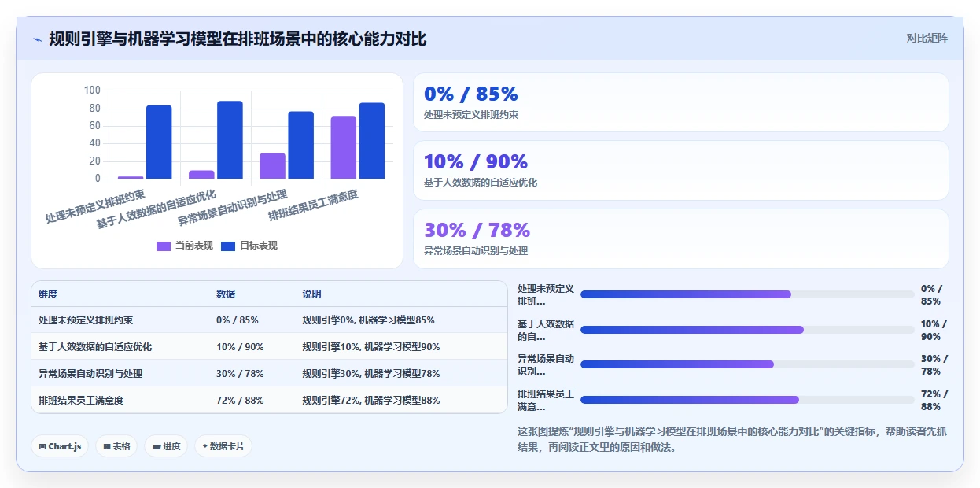Select the 进度 tag
Screen dimensions: 980x488
pos(166,446)
